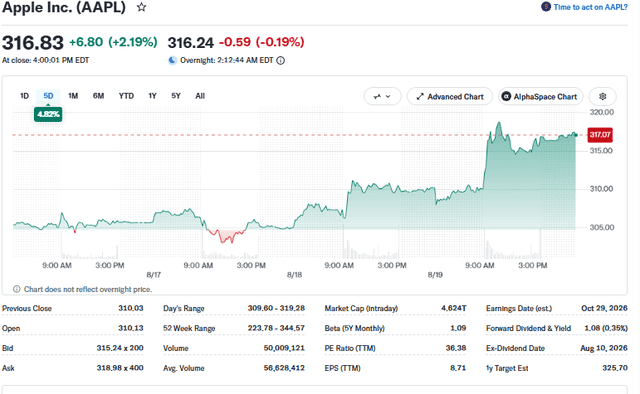Click the Open value 310.13

(131, 328)
